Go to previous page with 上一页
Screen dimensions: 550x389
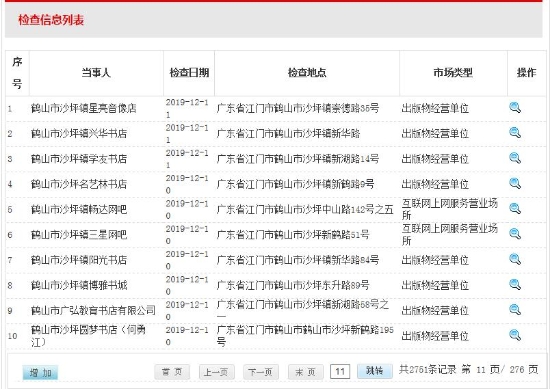[x=216, y=372]
